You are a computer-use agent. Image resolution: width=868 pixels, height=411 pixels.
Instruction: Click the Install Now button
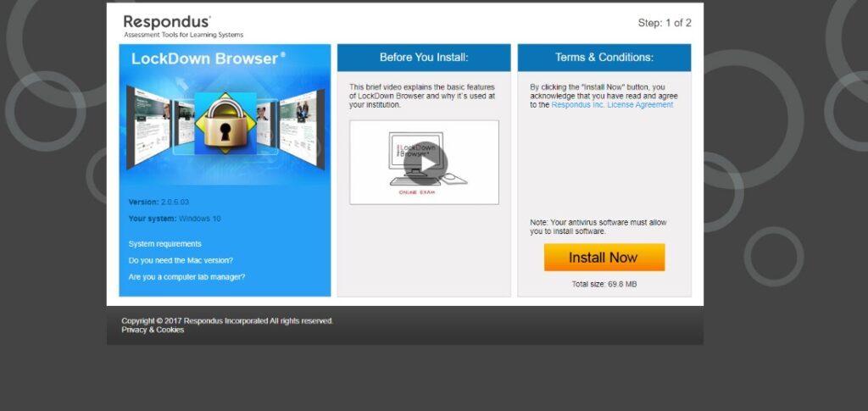coord(604,258)
